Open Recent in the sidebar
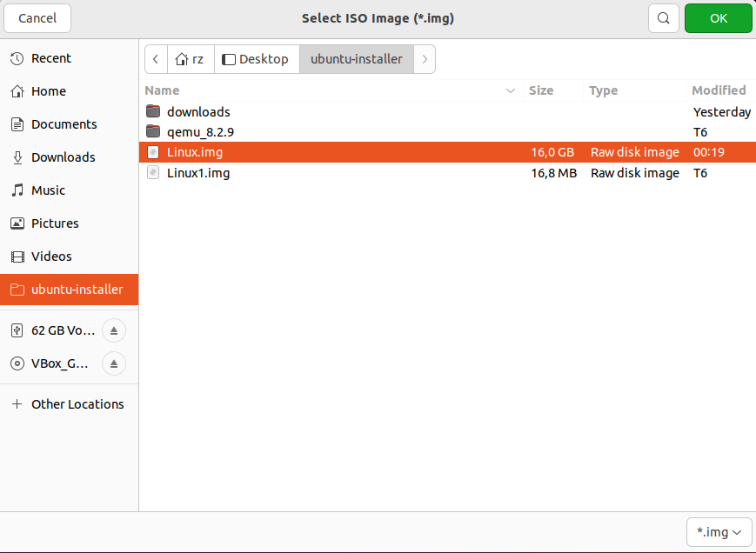 click(x=50, y=58)
